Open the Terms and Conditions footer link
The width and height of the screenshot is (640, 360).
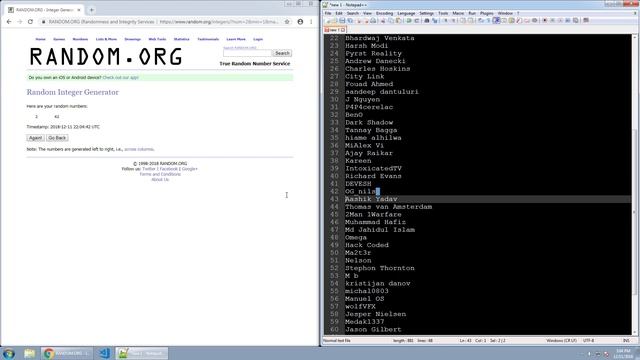[x=160, y=174]
